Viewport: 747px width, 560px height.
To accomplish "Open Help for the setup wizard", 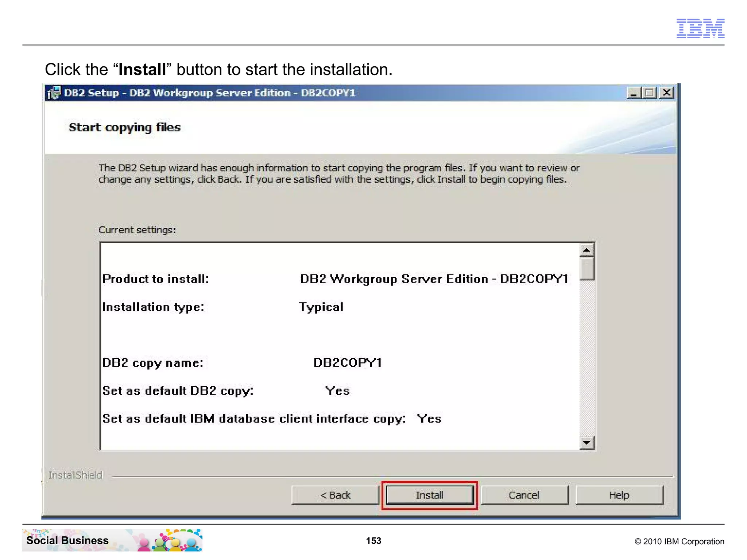I will pos(619,495).
